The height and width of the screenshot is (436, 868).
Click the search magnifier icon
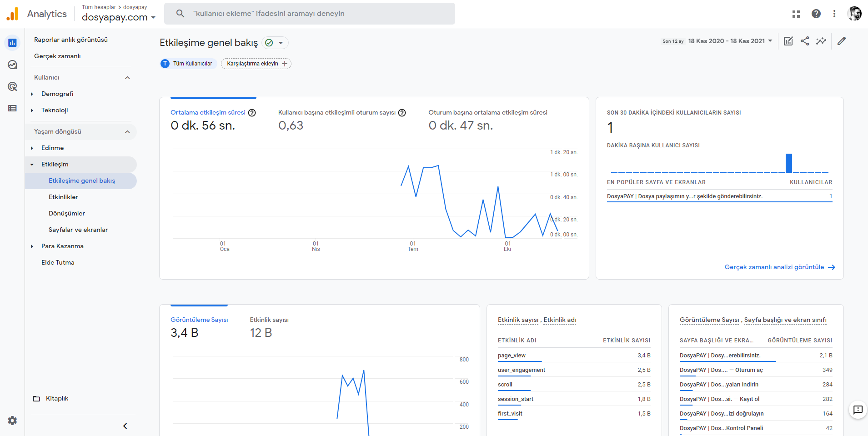point(181,14)
